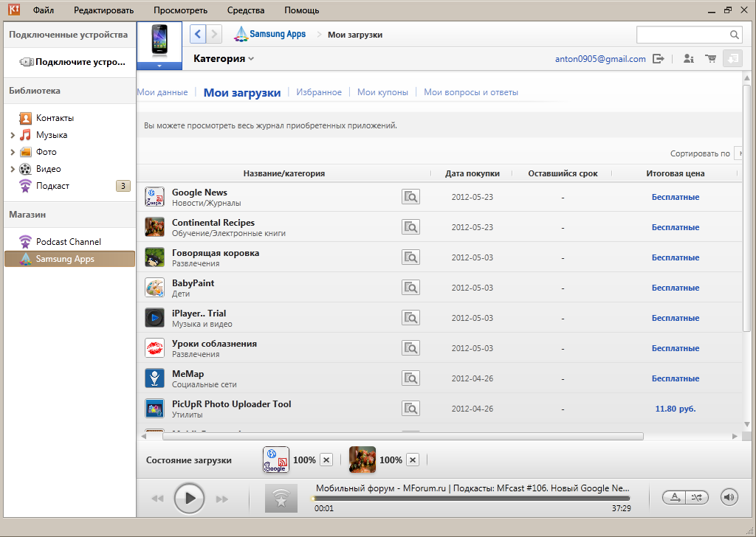Expand the Видео tree item
The height and width of the screenshot is (537, 756).
click(13, 169)
